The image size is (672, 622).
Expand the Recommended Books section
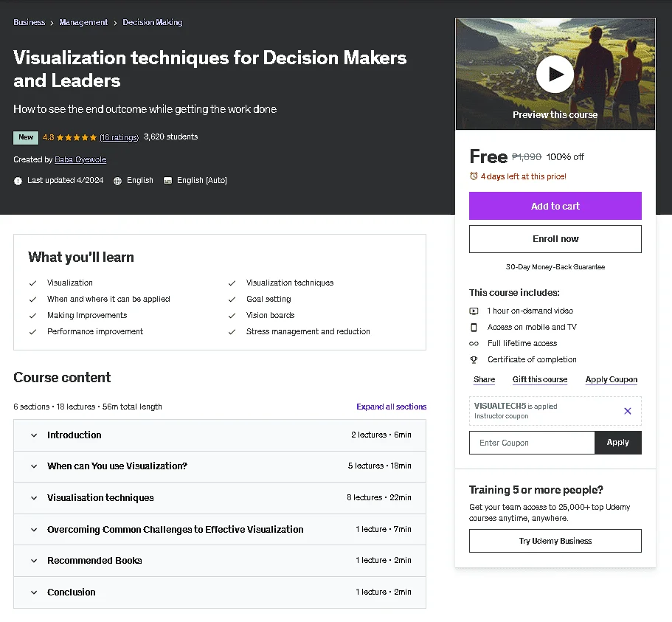click(34, 561)
